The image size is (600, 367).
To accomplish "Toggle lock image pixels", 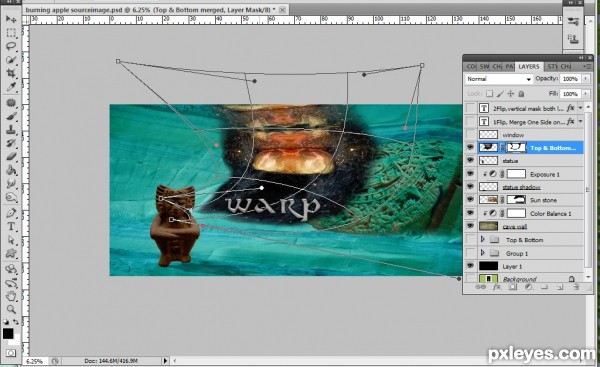I will click(x=500, y=94).
